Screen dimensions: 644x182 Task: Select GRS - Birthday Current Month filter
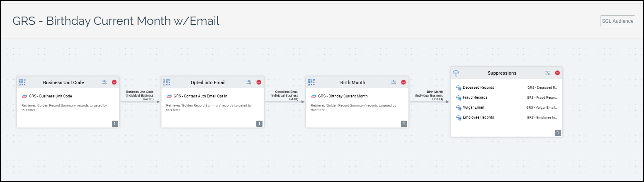(x=343, y=96)
